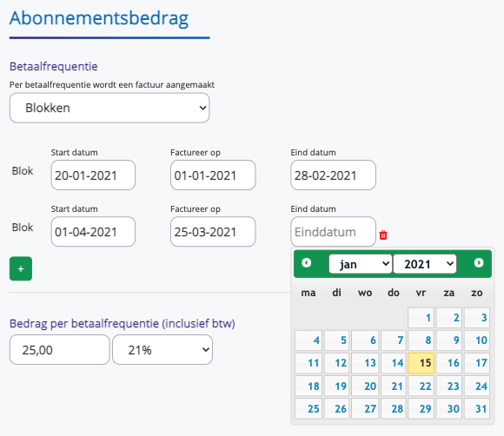Pick day 31 in the calendar
The height and width of the screenshot is (436, 504).
(x=477, y=409)
